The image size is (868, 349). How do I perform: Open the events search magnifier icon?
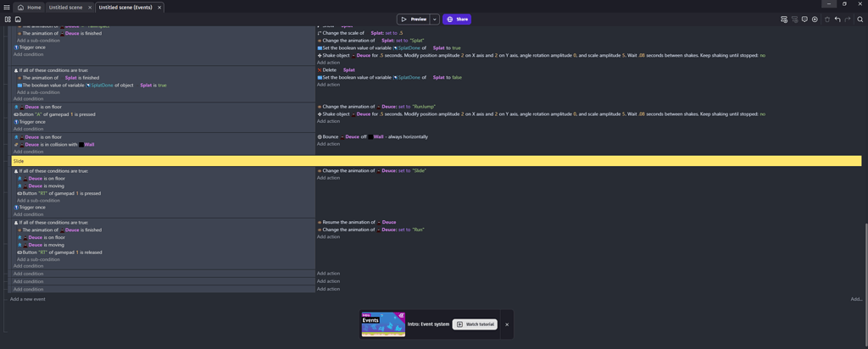[x=860, y=19]
